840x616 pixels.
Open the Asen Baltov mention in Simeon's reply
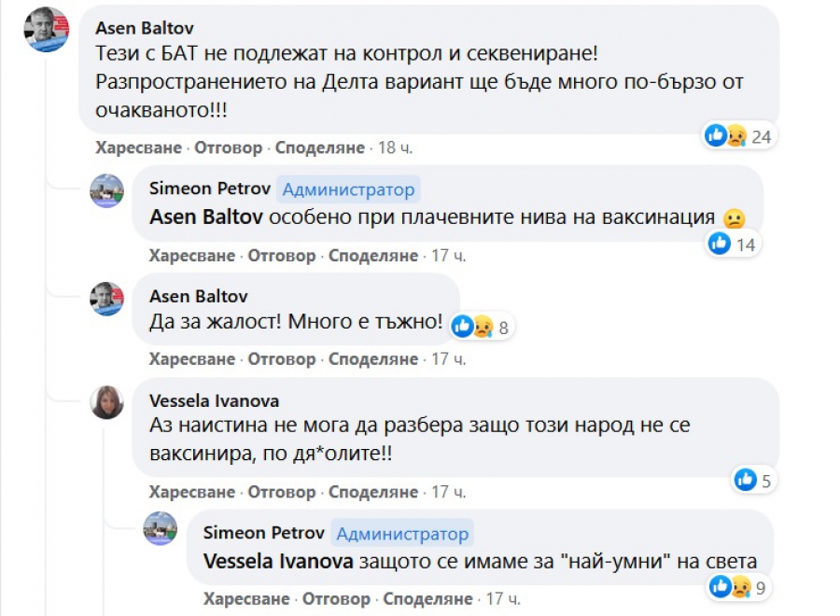[208, 217]
